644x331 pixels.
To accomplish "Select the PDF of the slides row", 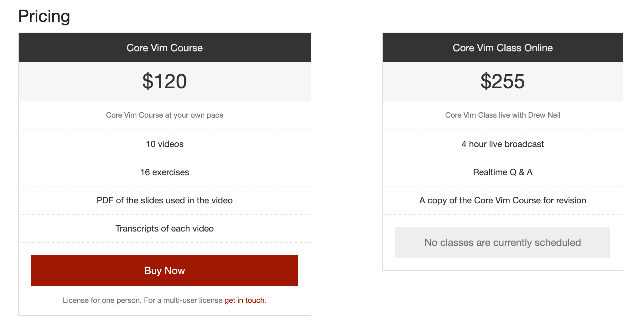I will pos(164,200).
